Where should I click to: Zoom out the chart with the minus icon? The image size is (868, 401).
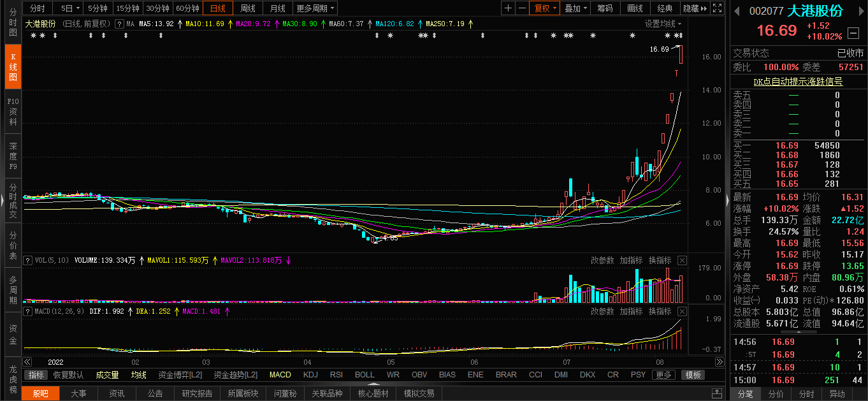(522, 8)
